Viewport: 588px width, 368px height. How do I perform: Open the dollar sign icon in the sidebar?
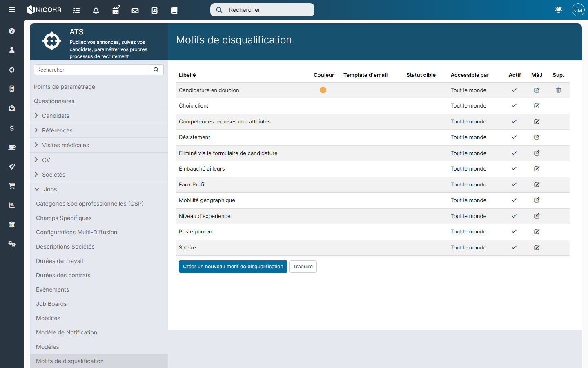coord(12,128)
